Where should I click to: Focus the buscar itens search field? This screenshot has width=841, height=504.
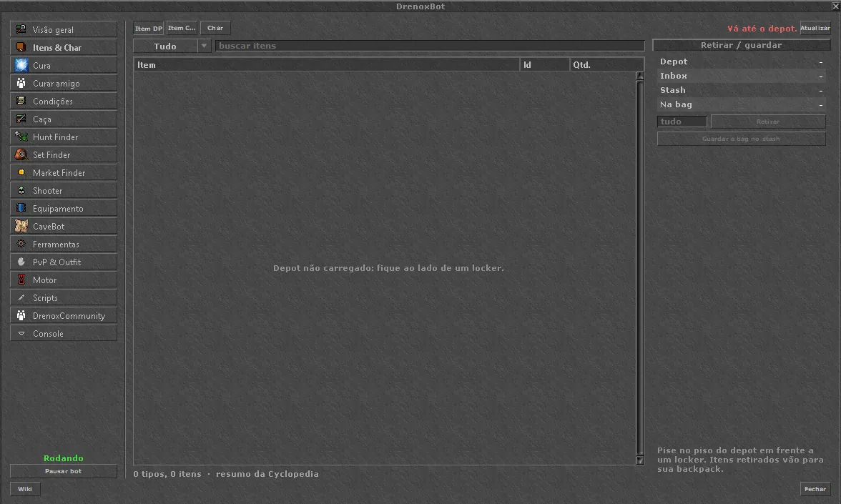point(430,46)
